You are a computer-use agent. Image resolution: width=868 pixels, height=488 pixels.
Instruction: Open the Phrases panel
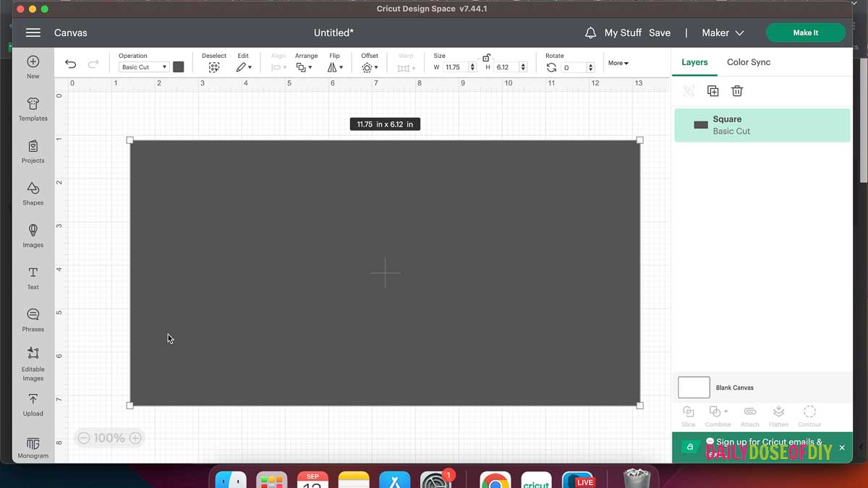point(33,320)
